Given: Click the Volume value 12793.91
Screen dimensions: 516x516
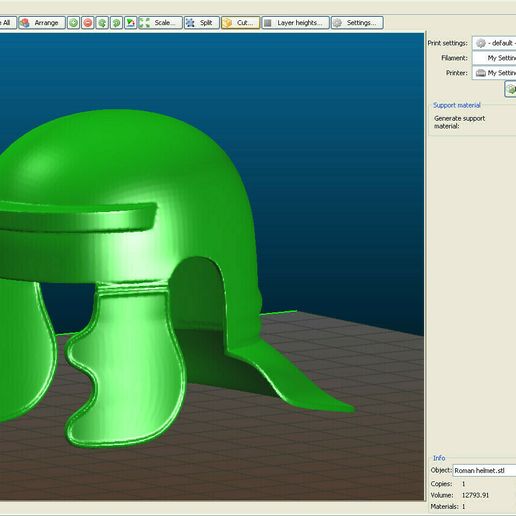Looking at the screenshot, I should tap(475, 495).
